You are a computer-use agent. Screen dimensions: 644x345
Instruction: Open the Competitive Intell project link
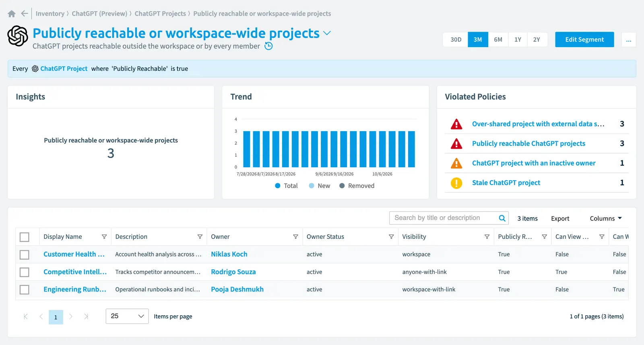click(75, 272)
